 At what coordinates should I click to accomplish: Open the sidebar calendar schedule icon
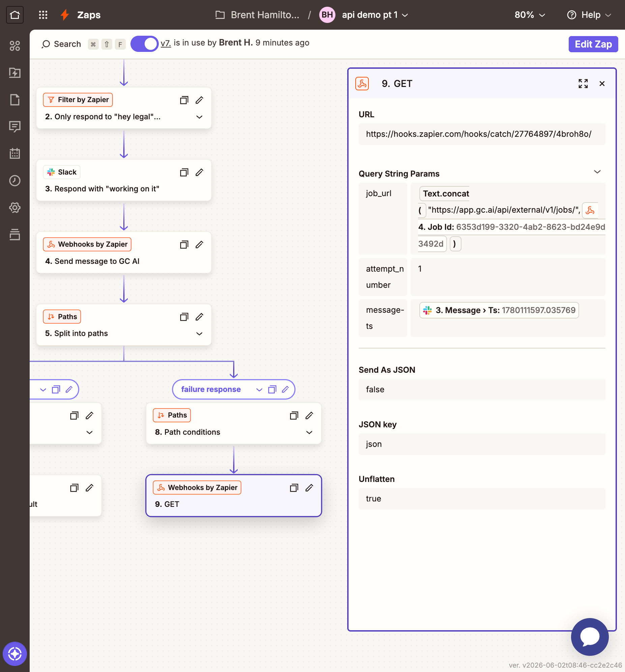(15, 153)
